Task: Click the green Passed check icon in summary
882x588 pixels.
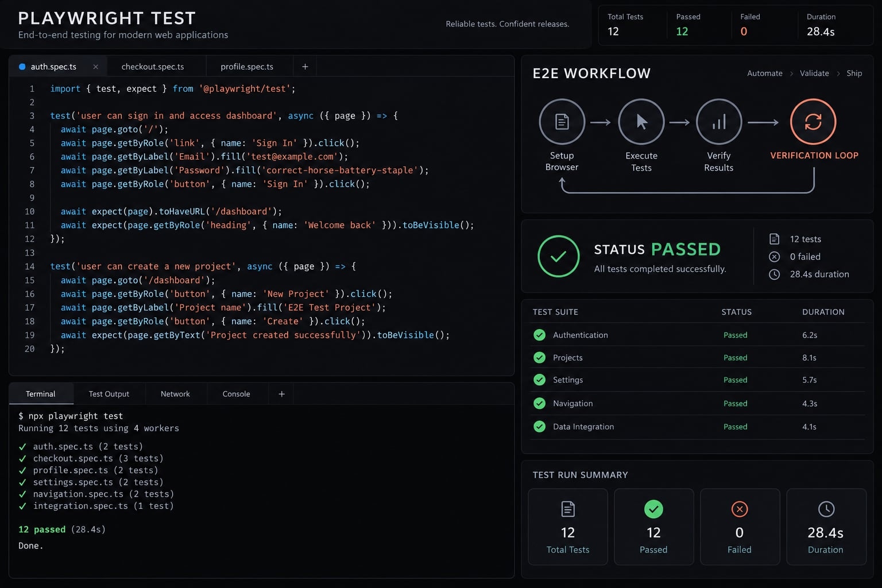Action: pyautogui.click(x=653, y=509)
